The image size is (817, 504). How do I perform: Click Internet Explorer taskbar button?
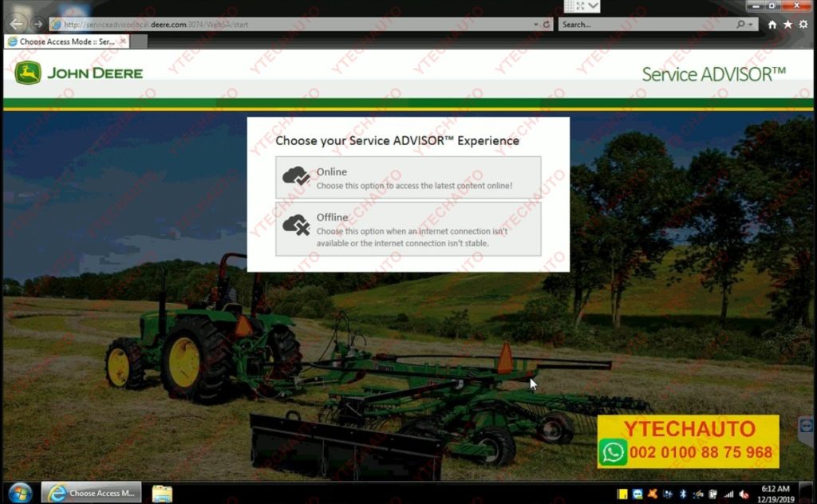[x=91, y=493]
